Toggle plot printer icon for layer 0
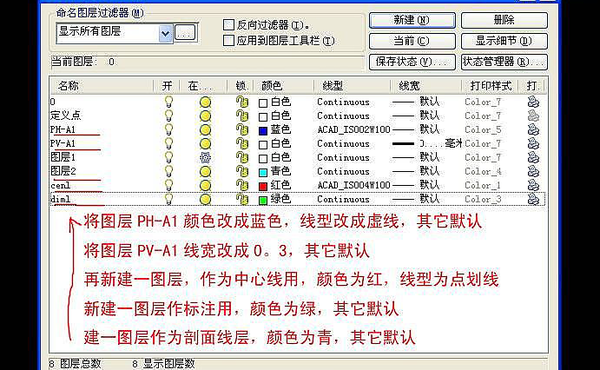Viewport: 600px width, 370px height. [533, 102]
